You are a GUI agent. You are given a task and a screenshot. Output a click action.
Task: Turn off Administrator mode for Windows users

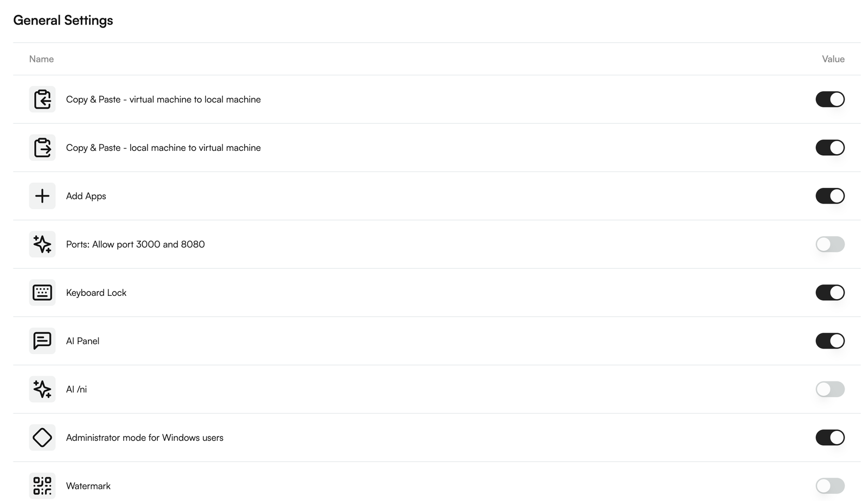pos(830,437)
